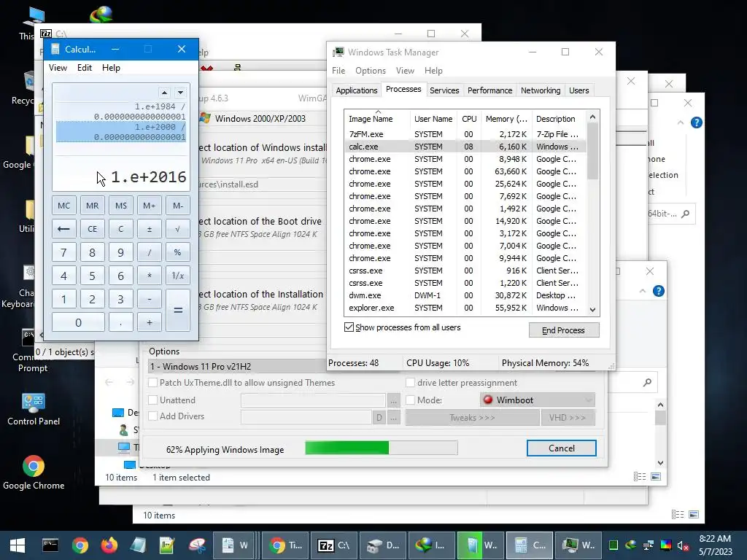Click the equals key in Calculator

(178, 310)
